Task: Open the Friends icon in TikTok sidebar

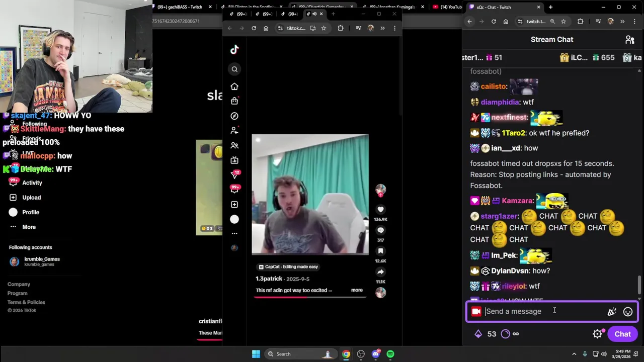Action: click(234, 145)
